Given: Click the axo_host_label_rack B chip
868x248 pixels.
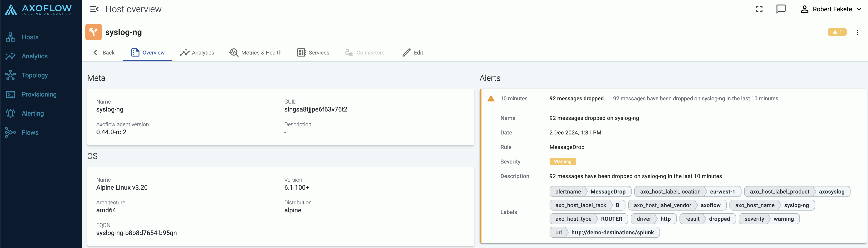Looking at the screenshot, I should coord(587,205).
